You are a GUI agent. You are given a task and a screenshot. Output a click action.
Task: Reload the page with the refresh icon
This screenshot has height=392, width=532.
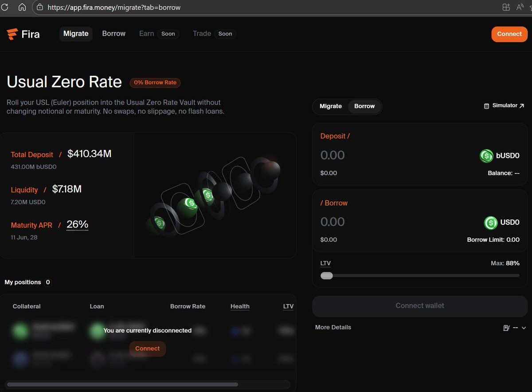tap(5, 7)
